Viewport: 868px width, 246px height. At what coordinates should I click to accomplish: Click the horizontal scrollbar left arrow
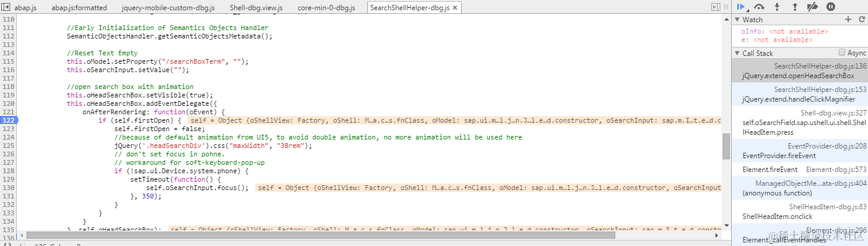click(x=21, y=235)
